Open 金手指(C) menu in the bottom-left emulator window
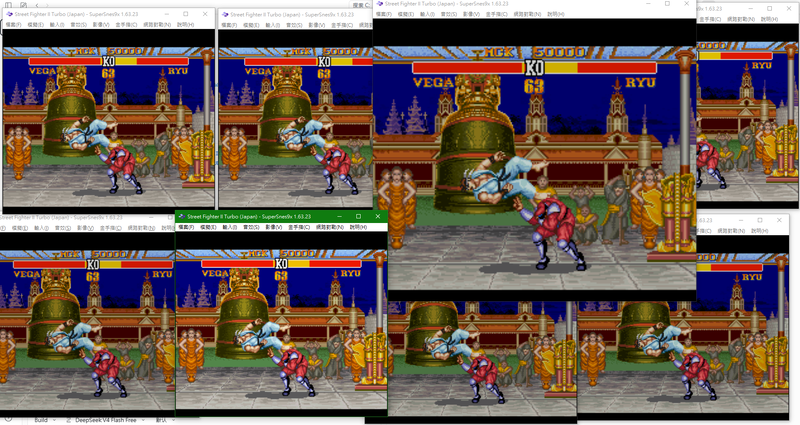 110,228
